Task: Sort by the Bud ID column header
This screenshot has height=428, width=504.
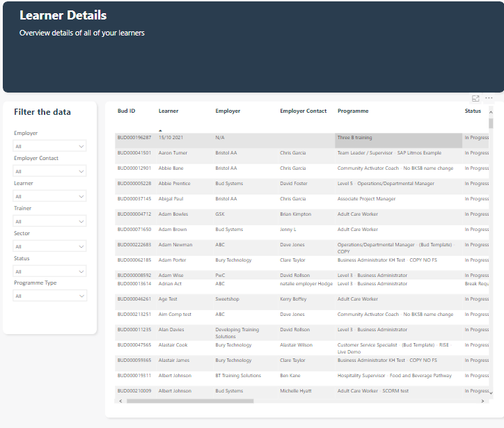Action: click(x=126, y=111)
